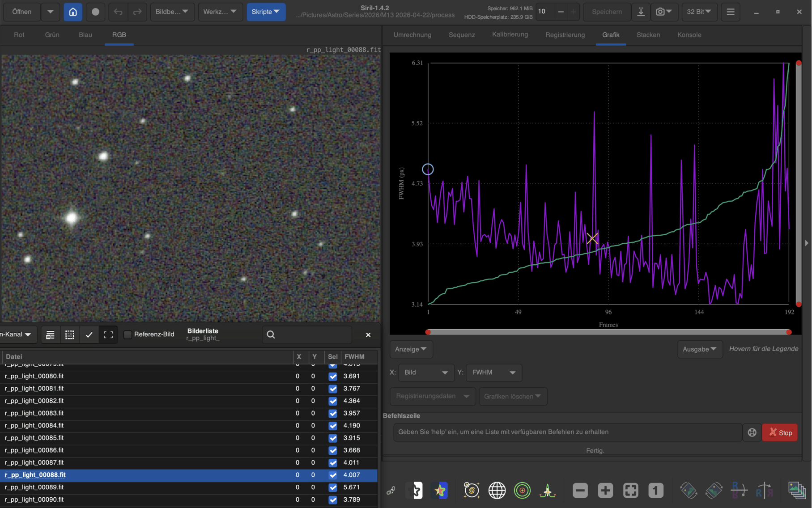Uncheck selection for r_pp_light_00086.fit
The height and width of the screenshot is (508, 812).
tap(332, 450)
